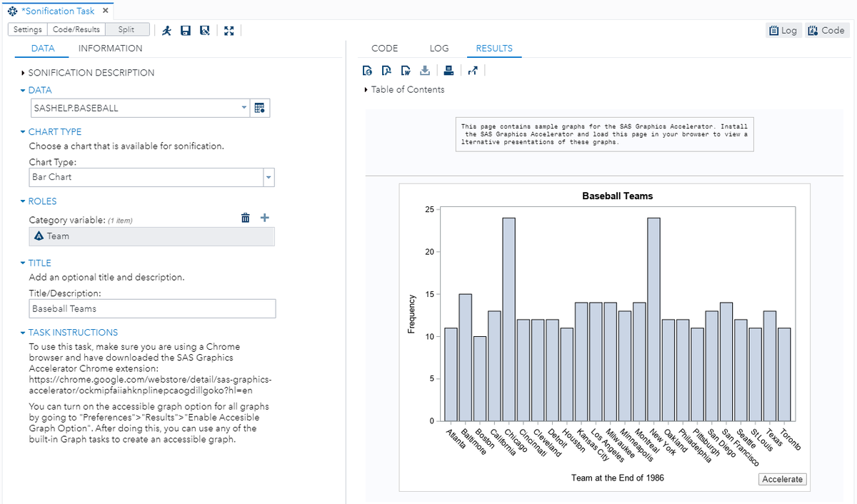Click the Toronto axis label

pos(790,439)
